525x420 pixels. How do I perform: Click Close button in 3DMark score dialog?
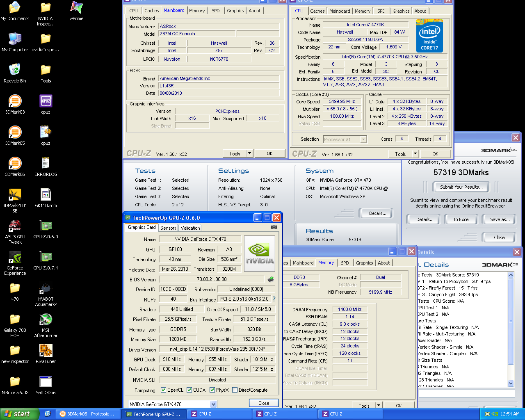click(499, 237)
